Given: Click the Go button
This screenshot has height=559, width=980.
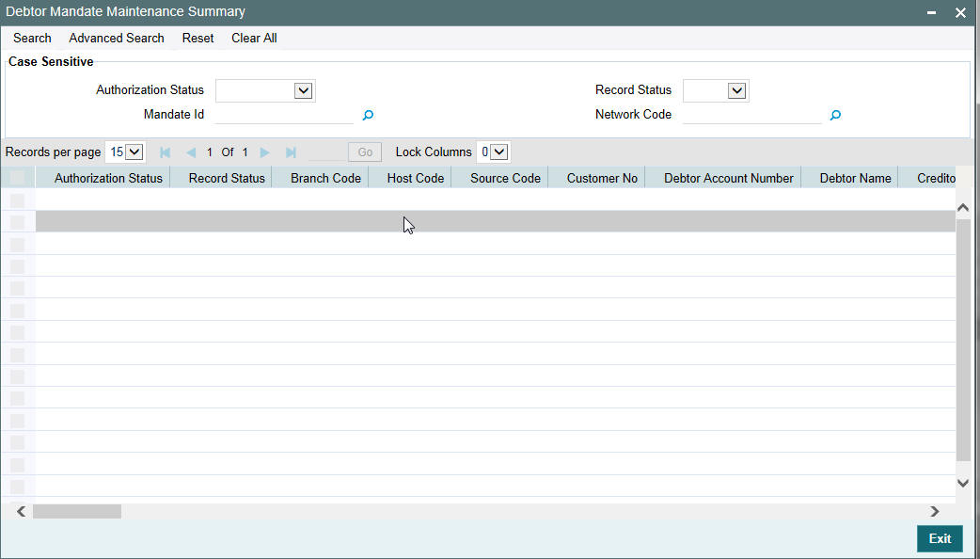Looking at the screenshot, I should [x=365, y=152].
